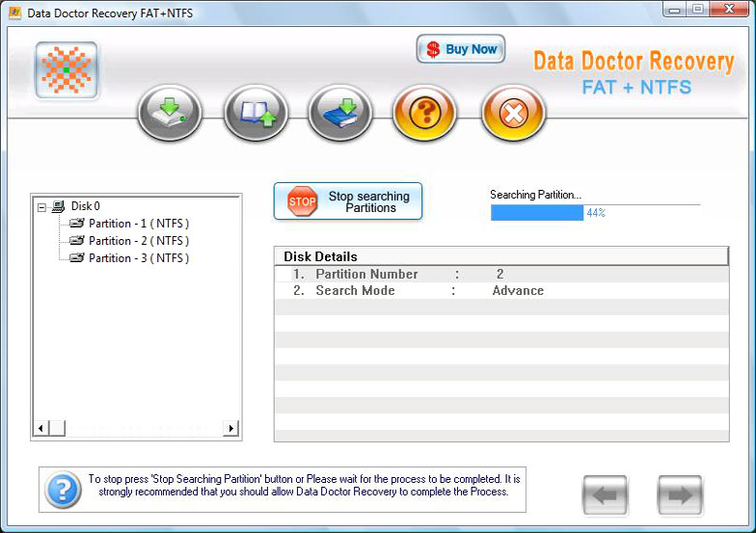Click the Disk Details header
This screenshot has height=533, width=756.
pyautogui.click(x=501, y=256)
